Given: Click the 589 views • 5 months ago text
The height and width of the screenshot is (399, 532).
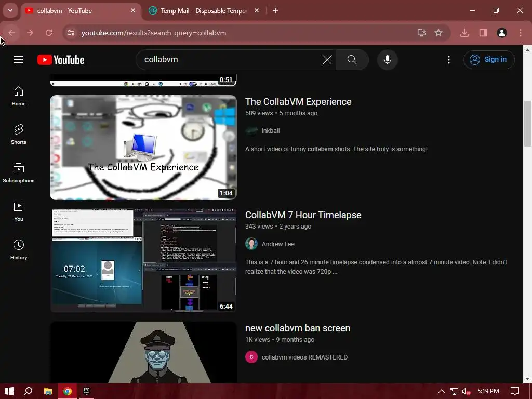Looking at the screenshot, I should (281, 113).
